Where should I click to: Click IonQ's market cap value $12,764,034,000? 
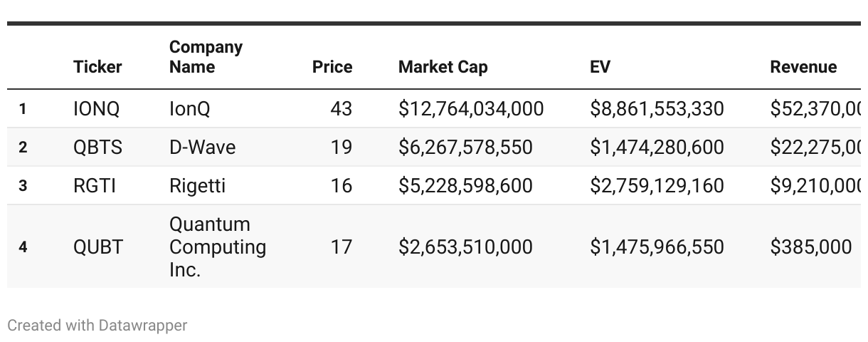tap(470, 109)
